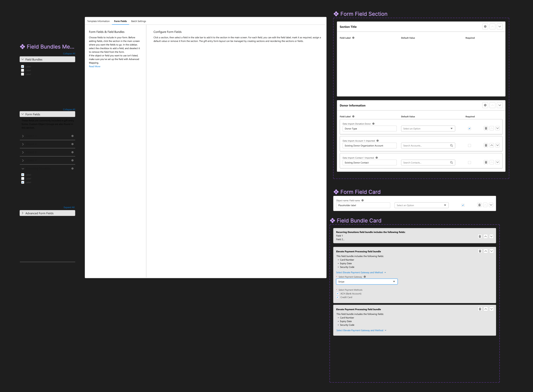Uncheck the Credit Card payment method

coord(338,297)
